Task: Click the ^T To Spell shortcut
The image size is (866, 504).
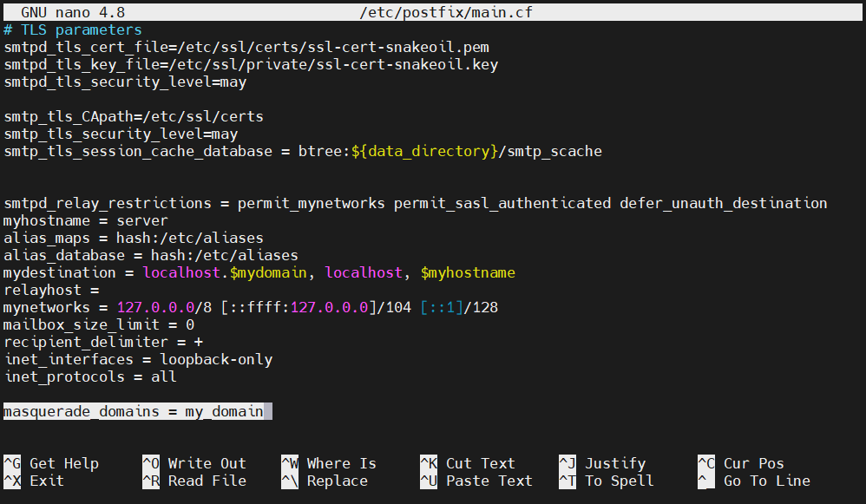Action: tap(607, 481)
